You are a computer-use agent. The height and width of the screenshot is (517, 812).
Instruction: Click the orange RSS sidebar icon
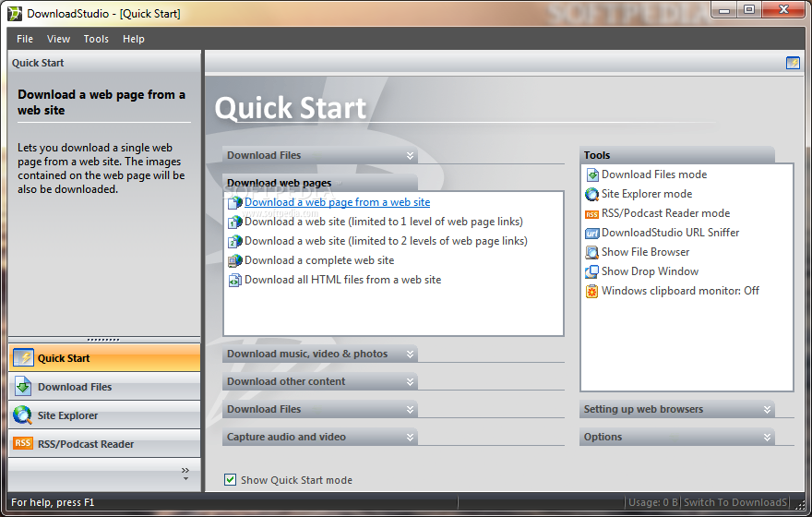(23, 443)
